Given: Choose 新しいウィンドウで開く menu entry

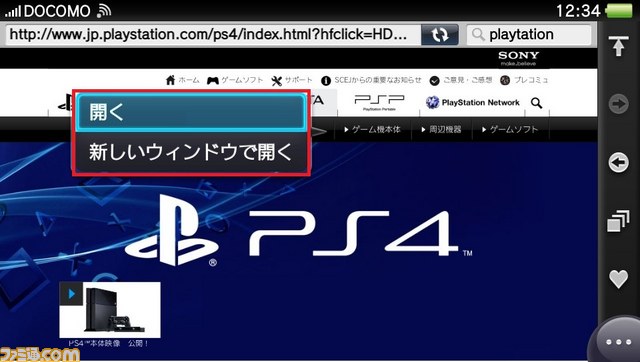Looking at the screenshot, I should (191, 152).
